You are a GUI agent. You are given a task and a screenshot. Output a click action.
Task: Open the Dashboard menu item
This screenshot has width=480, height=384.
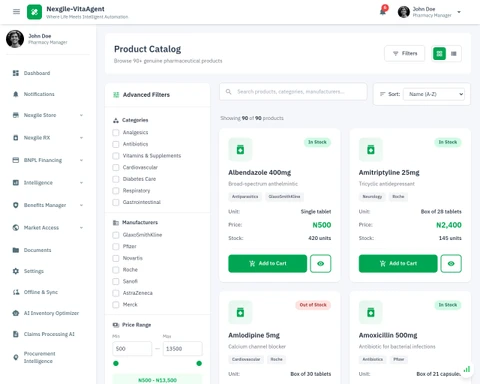tap(48, 73)
